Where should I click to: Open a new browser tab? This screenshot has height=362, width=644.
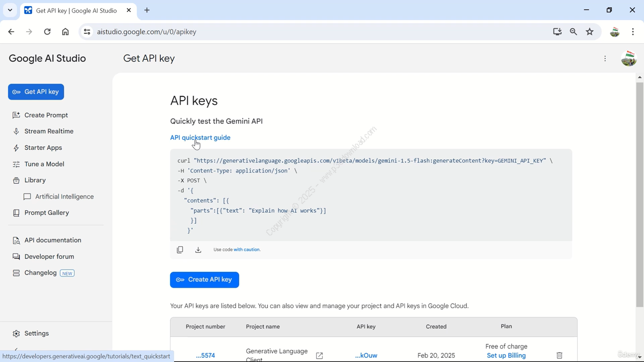[147, 10]
